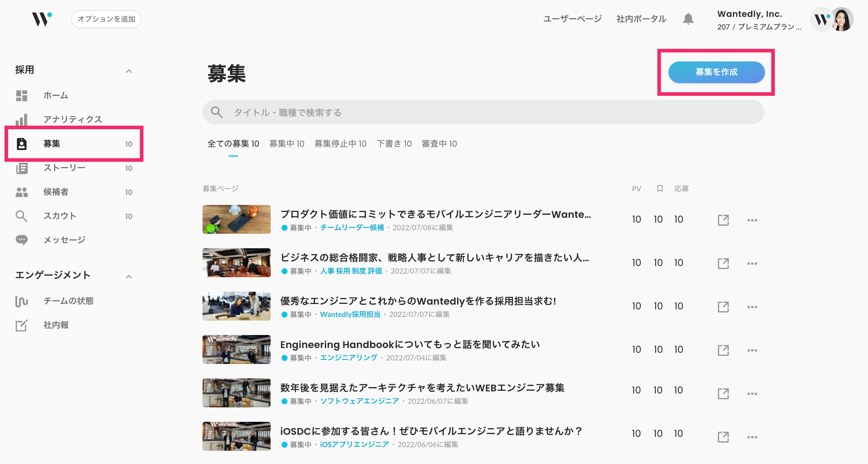868x464 pixels.
Task: Open the ユーザーページ link
Action: click(x=572, y=19)
